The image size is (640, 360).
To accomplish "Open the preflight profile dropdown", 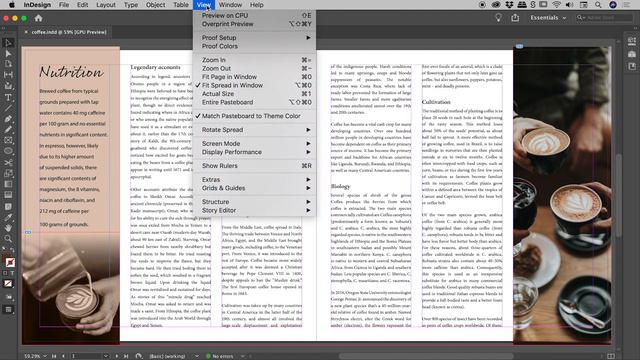I will point(197,356).
